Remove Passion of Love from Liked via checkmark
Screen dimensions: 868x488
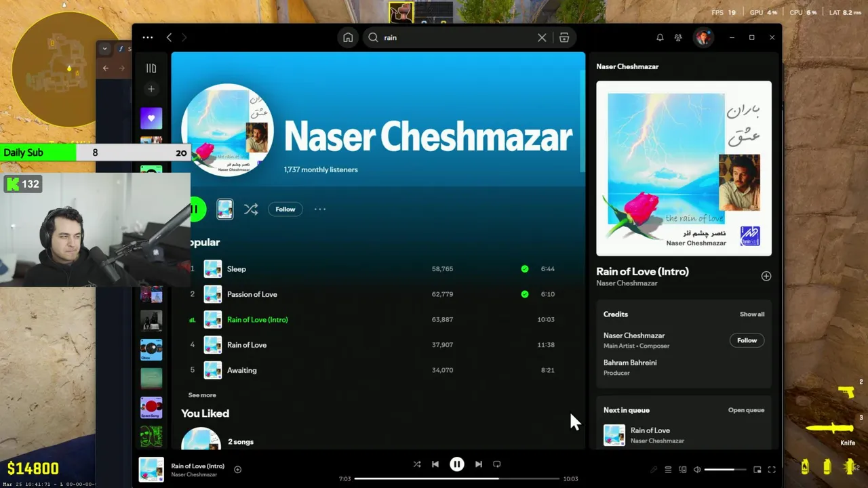coord(524,294)
